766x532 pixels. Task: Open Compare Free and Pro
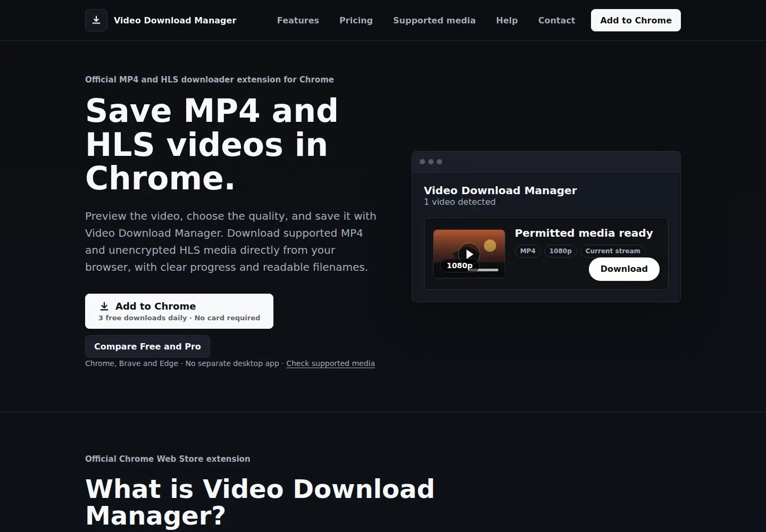(x=147, y=346)
